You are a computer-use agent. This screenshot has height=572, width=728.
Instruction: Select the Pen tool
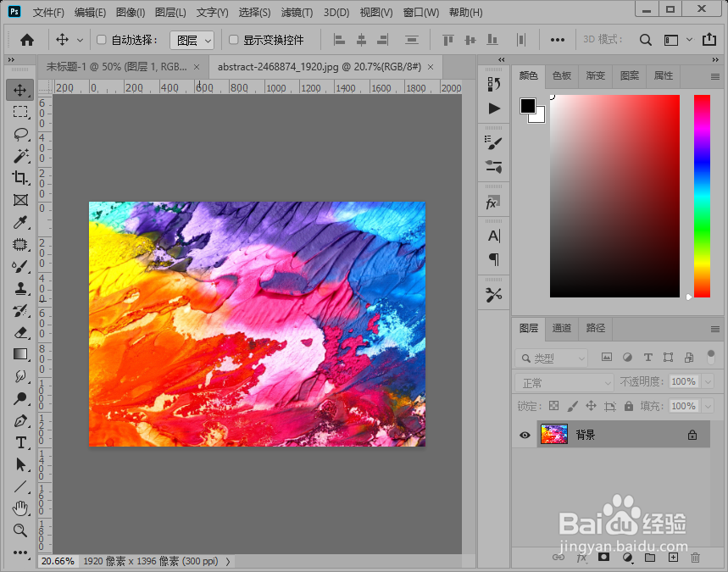tap(20, 420)
